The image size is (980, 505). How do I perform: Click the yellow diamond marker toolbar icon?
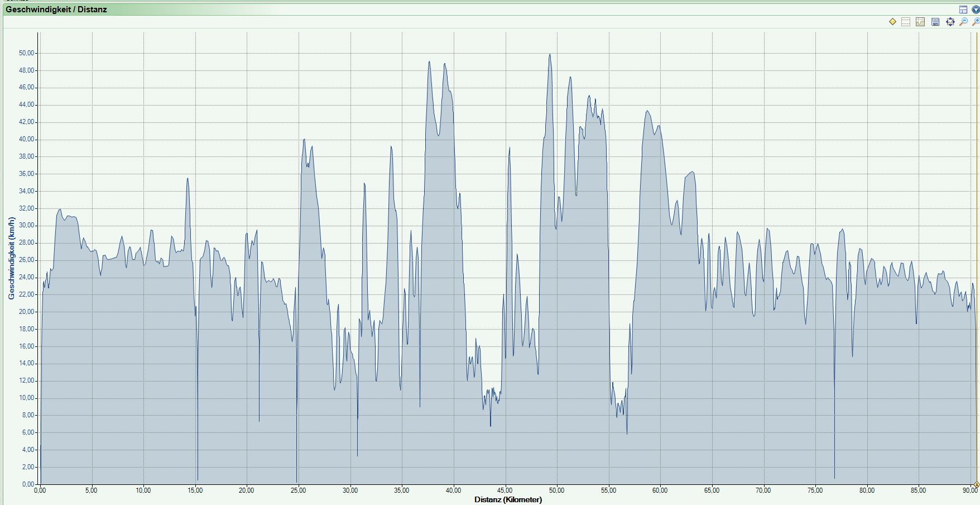coord(892,22)
